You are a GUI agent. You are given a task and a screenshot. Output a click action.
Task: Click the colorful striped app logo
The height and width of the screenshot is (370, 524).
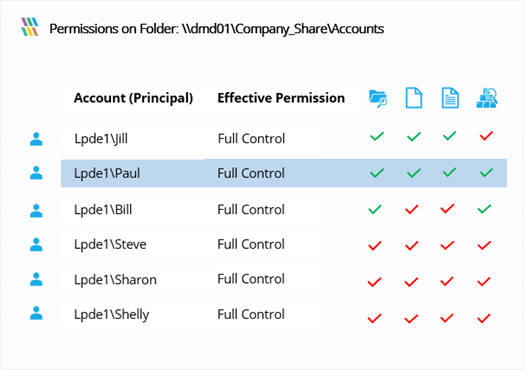point(29,27)
